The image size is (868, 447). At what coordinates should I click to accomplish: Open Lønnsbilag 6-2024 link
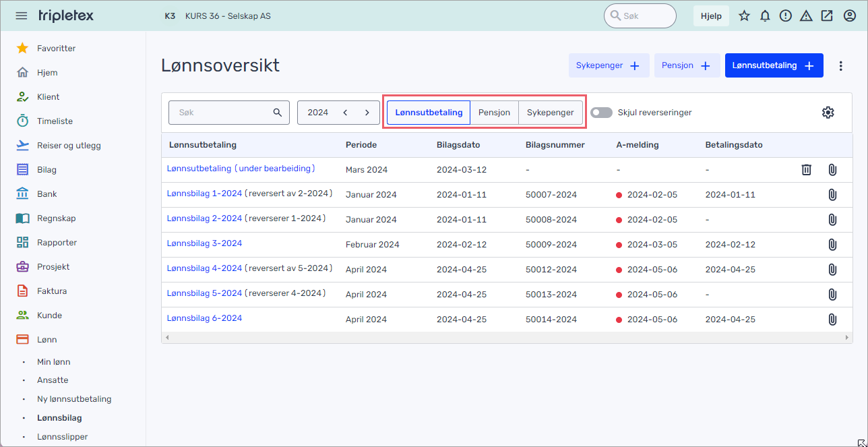(x=204, y=318)
